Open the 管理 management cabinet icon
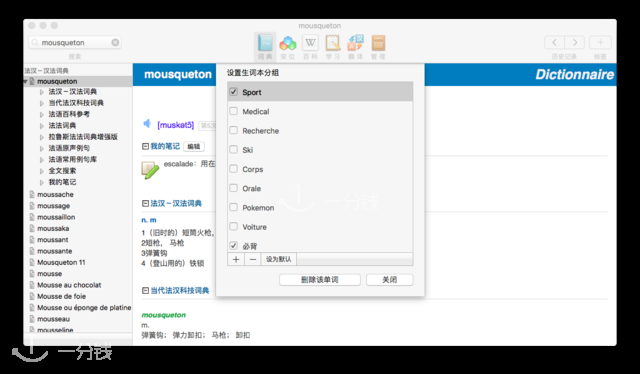 pyautogui.click(x=378, y=43)
